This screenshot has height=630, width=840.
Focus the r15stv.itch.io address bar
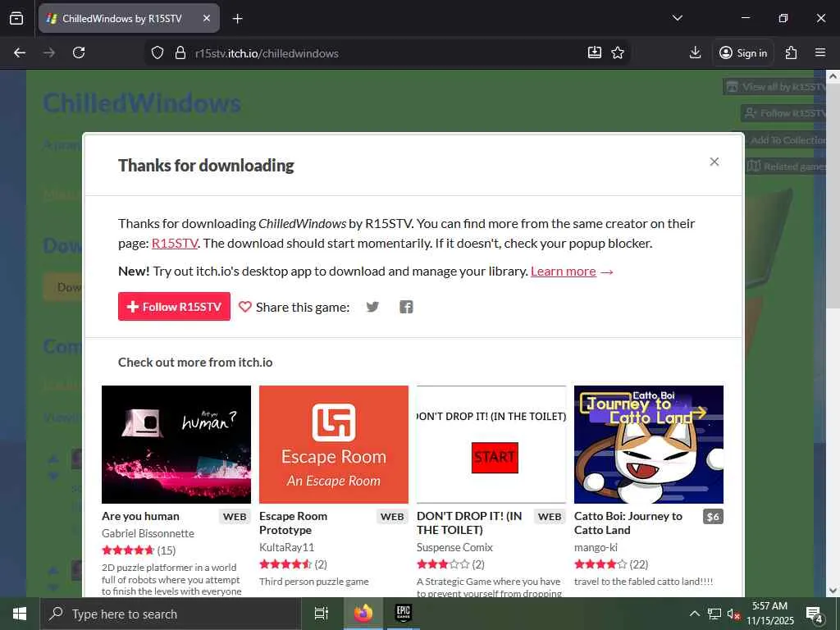pyautogui.click(x=386, y=53)
